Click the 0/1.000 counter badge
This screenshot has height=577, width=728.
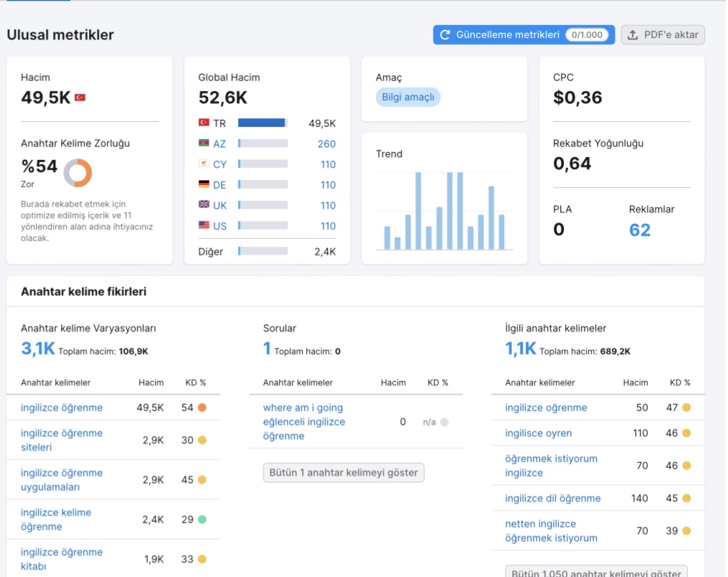pyautogui.click(x=587, y=35)
